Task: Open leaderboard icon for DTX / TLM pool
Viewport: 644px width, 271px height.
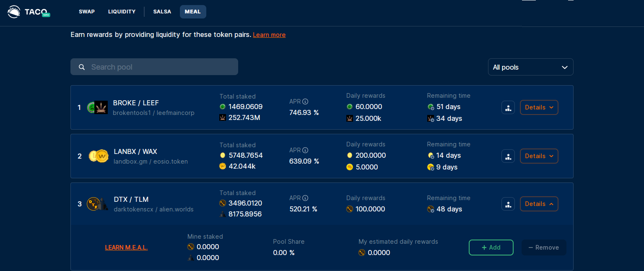Action: (x=508, y=204)
